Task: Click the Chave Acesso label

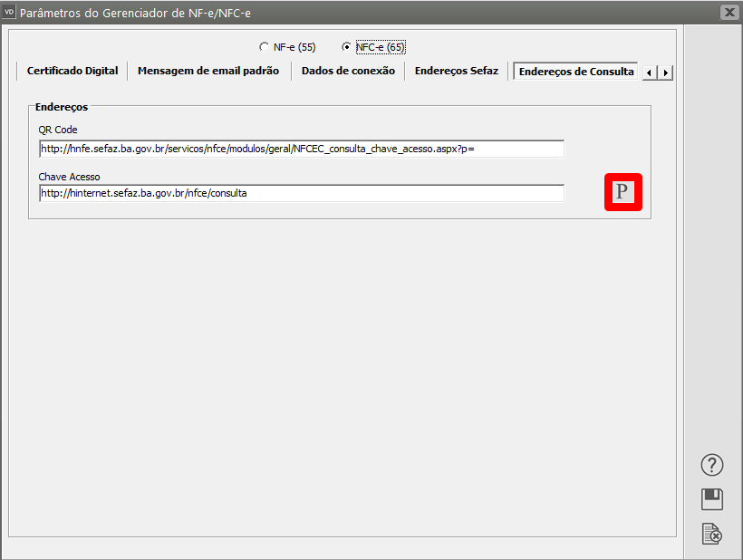Action: click(x=69, y=177)
